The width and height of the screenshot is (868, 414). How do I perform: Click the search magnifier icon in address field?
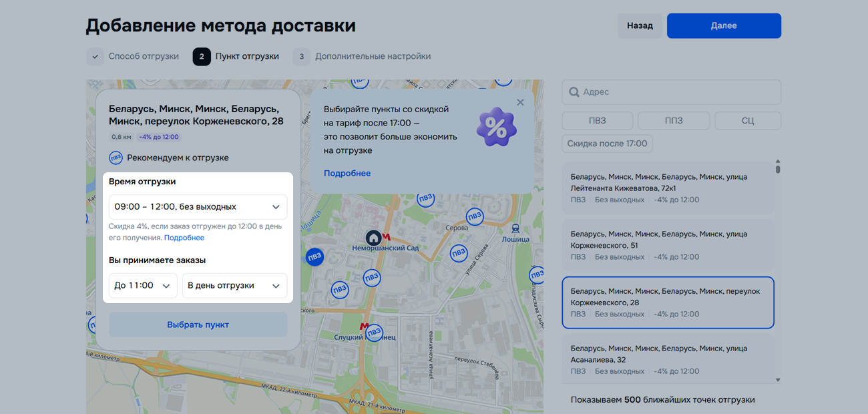click(574, 92)
